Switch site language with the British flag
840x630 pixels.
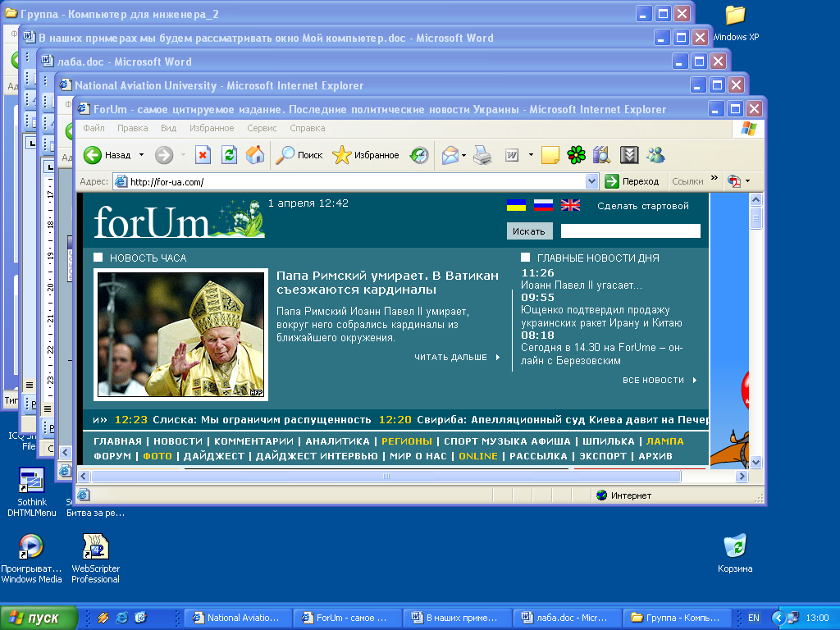[x=570, y=205]
